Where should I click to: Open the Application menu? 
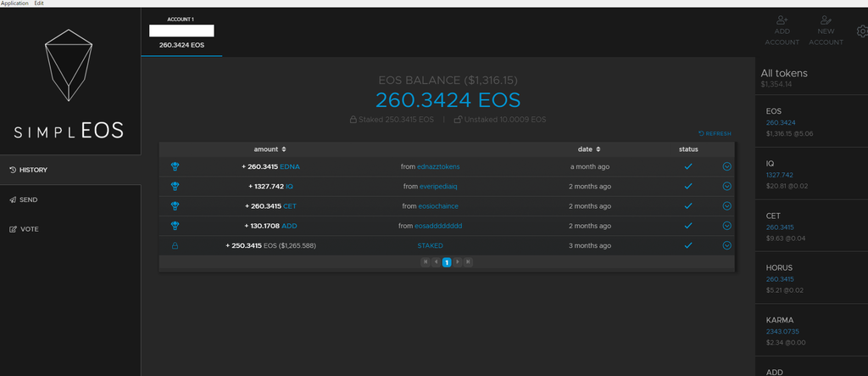point(14,3)
